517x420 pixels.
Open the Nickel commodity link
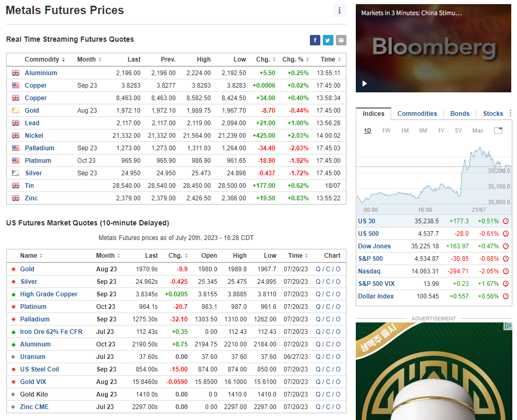tap(34, 136)
